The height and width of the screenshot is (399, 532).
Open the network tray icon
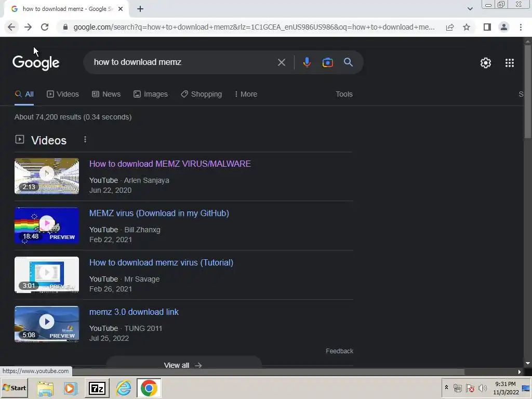pos(457,388)
